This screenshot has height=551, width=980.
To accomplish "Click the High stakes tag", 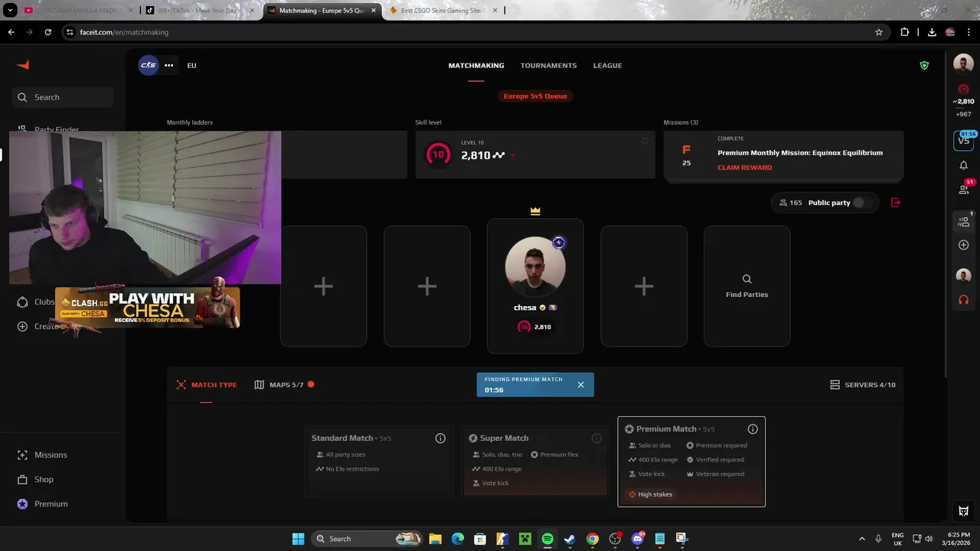I will [x=650, y=494].
